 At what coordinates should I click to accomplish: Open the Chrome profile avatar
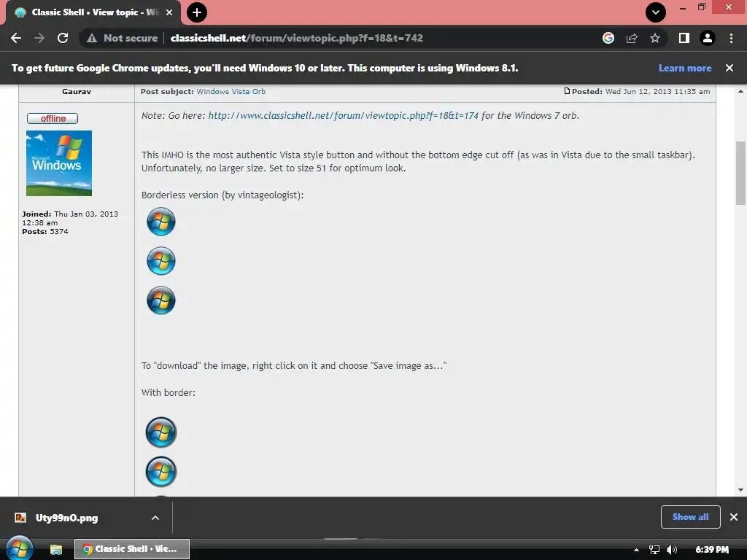point(708,38)
